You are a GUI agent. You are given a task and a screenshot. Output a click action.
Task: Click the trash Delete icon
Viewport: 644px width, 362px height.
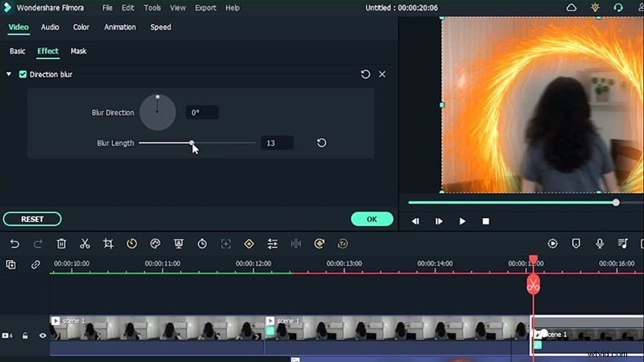[61, 244]
